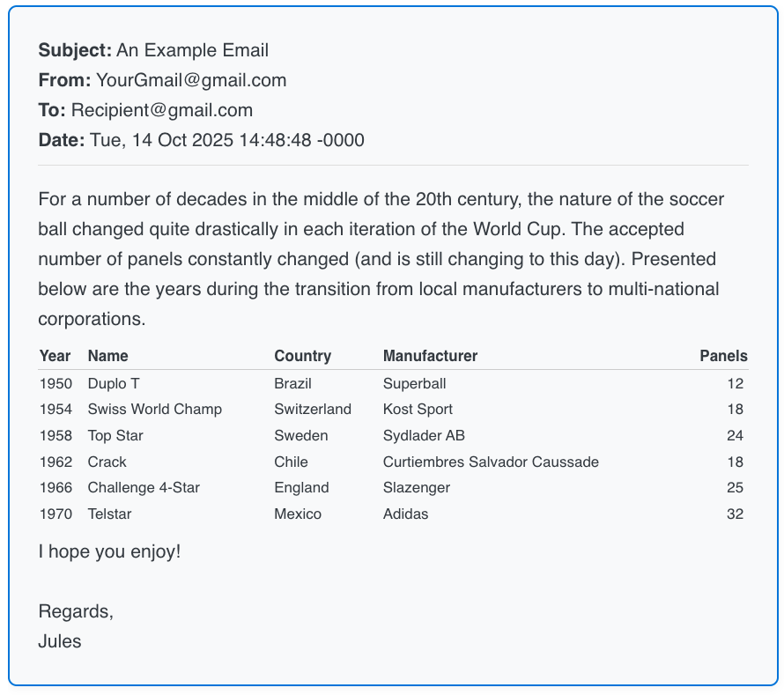784x695 pixels.
Task: Click the recipient address Recipient@gmail.com
Action: tap(162, 110)
